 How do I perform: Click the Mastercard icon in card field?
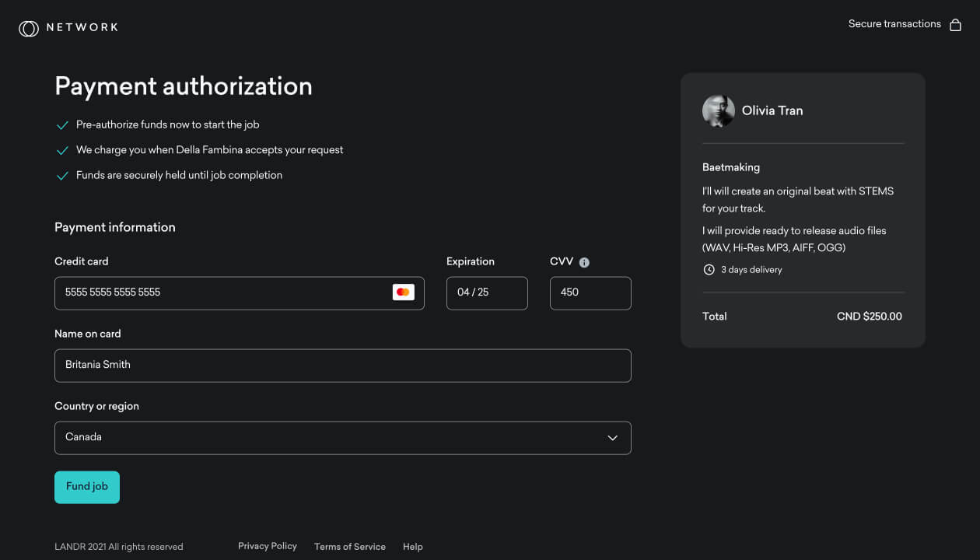(x=403, y=292)
